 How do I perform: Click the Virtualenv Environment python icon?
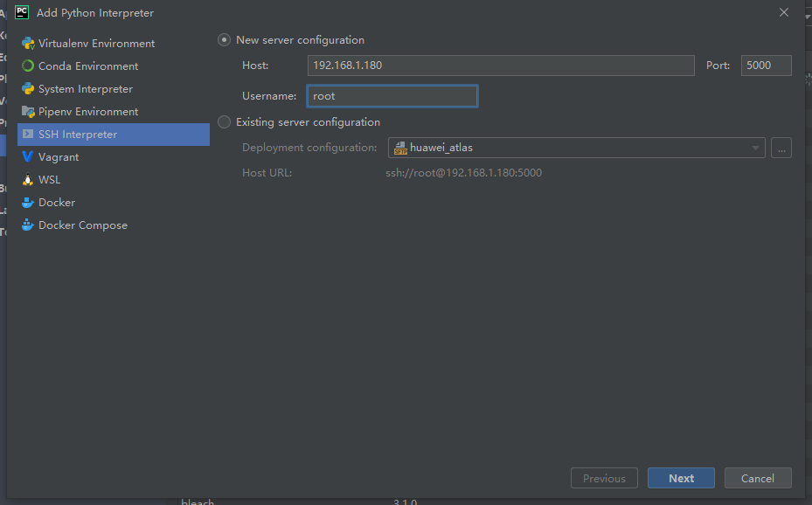click(28, 44)
